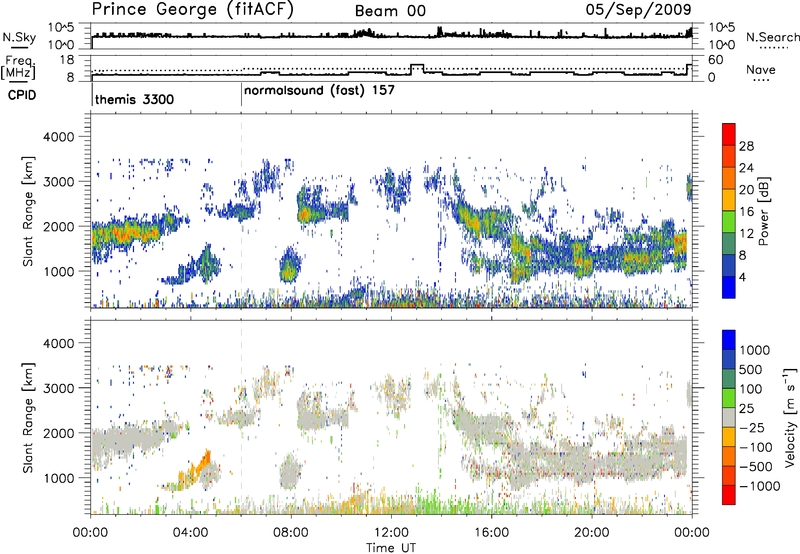Click the yellow 16-20 dB Power swatch
The width and height of the screenshot is (800, 554).
click(729, 200)
